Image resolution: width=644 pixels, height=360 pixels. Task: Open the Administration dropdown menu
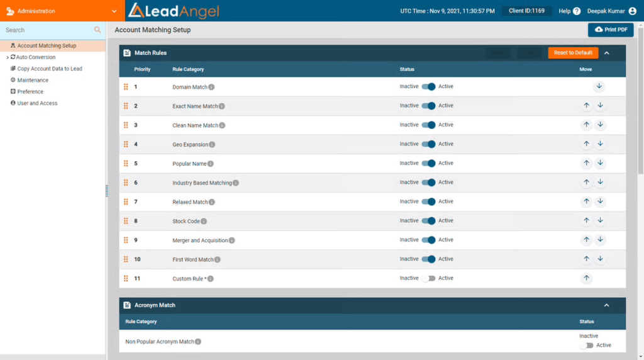click(114, 11)
